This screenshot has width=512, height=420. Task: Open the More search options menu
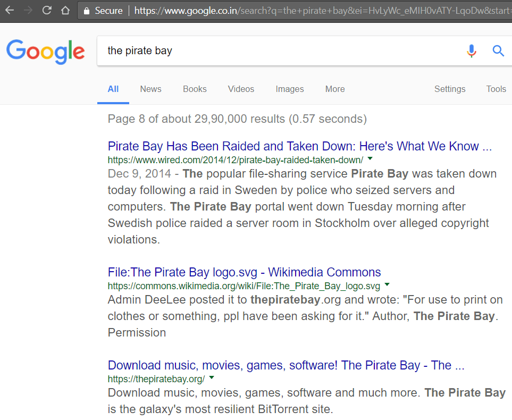click(335, 89)
